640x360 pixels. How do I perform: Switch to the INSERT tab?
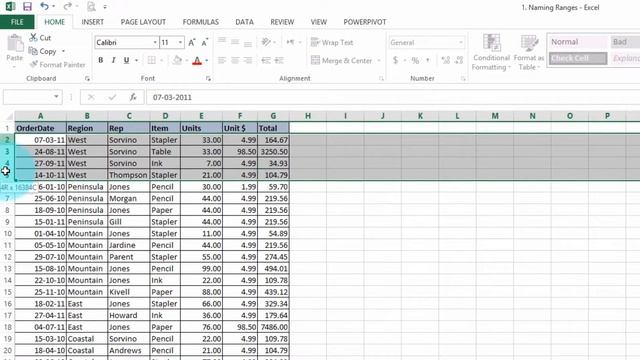pos(92,22)
